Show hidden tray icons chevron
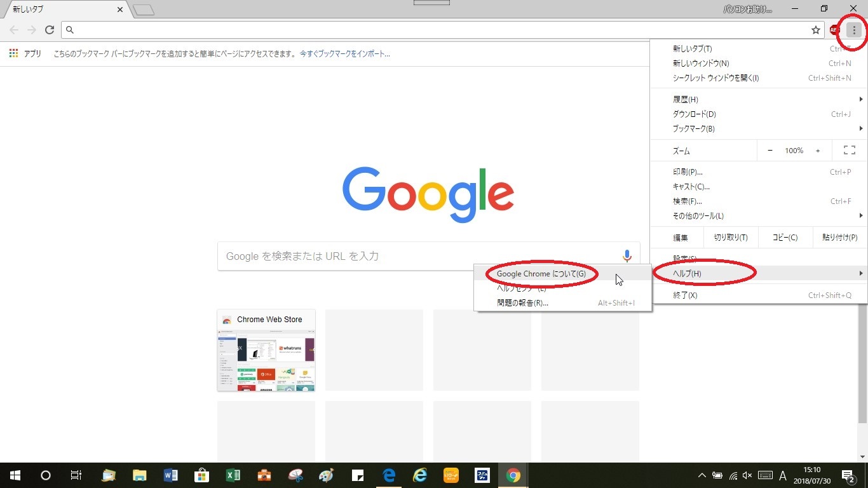Screen dimensions: 868x488 [702, 475]
